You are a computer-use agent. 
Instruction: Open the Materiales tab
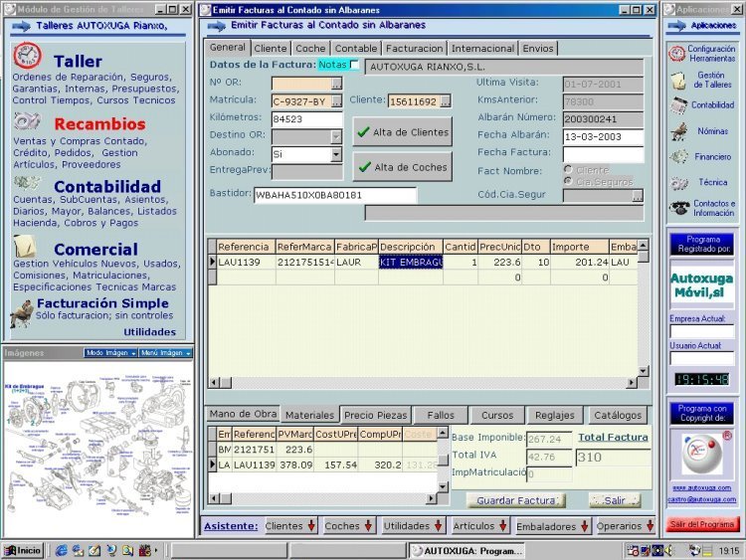point(309,415)
